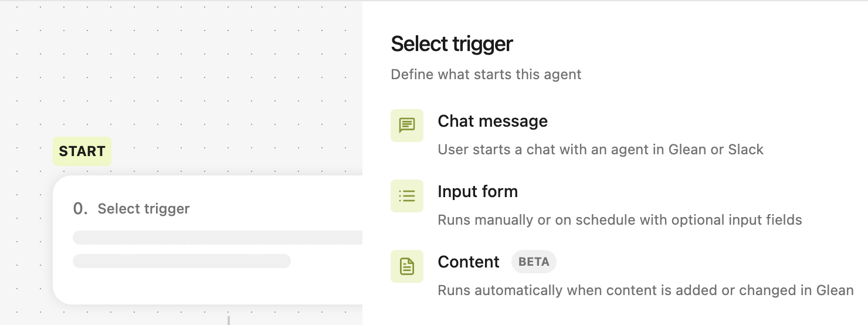Click the longer placeholder bar in node
This screenshot has height=325, width=868.
[217, 238]
